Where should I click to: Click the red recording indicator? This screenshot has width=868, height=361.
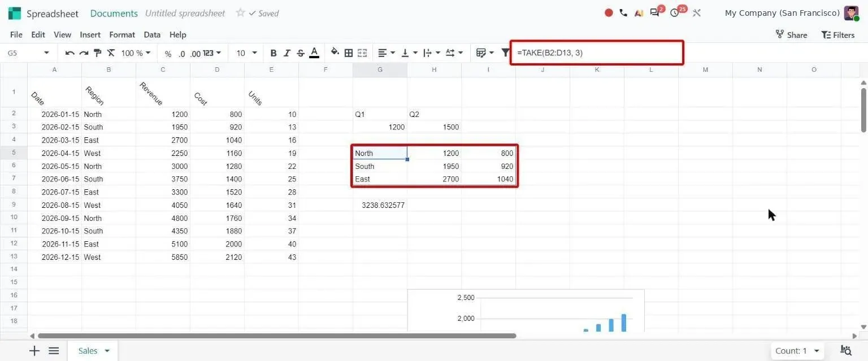609,12
